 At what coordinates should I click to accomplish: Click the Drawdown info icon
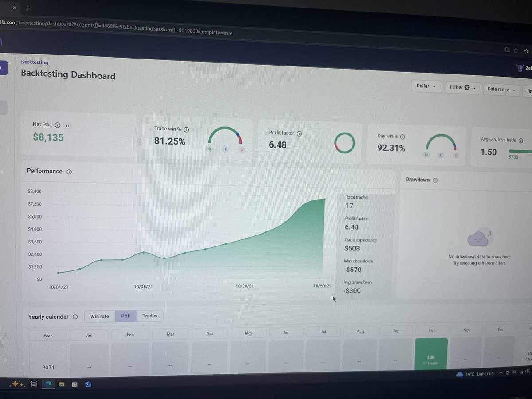(x=435, y=180)
